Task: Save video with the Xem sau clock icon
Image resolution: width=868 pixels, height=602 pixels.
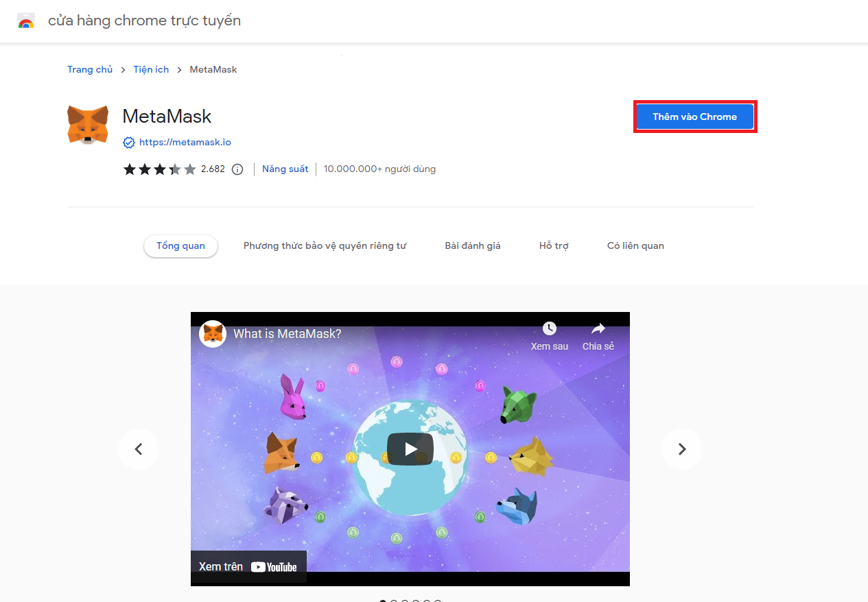Action: (549, 328)
